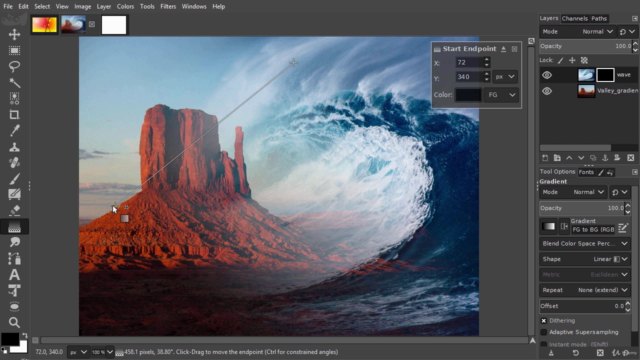Image resolution: width=640 pixels, height=360 pixels.
Task: Open the gradient tool Mode dropdown
Action: click(x=573, y=192)
